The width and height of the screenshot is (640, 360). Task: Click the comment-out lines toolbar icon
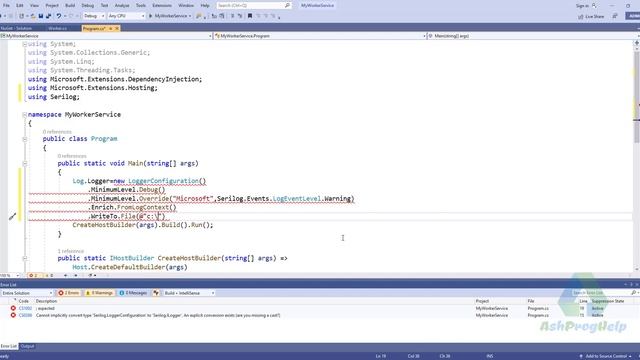[232, 16]
